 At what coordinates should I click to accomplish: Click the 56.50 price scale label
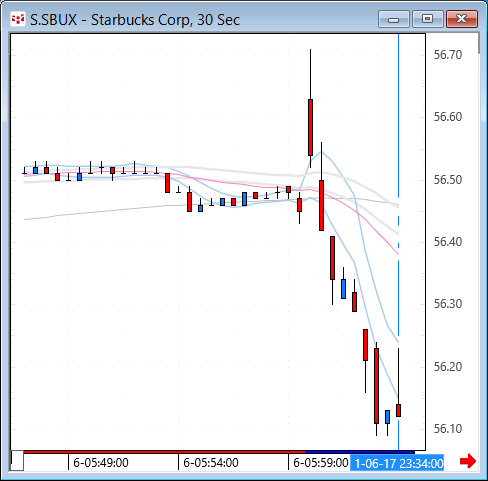click(448, 180)
